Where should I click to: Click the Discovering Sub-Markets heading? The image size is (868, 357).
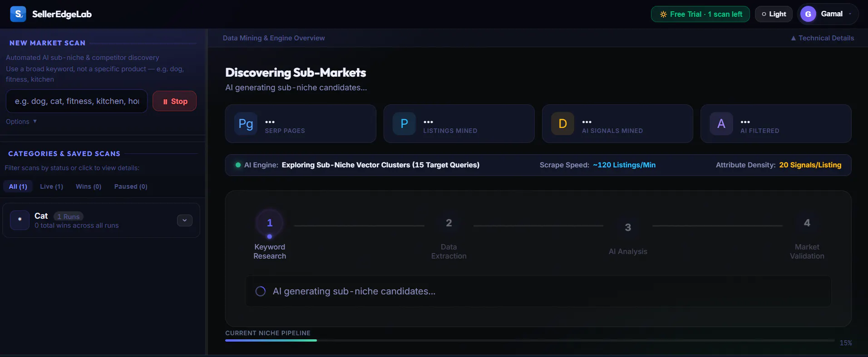(296, 73)
